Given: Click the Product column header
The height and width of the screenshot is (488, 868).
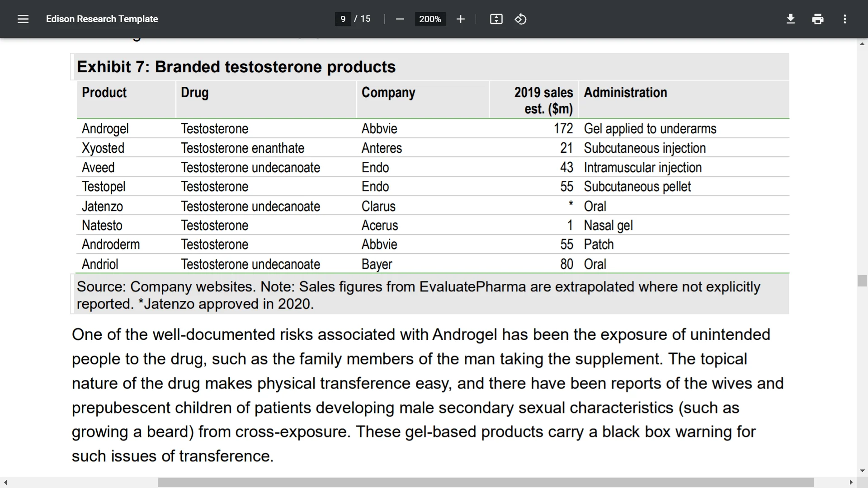Looking at the screenshot, I should [x=104, y=93].
